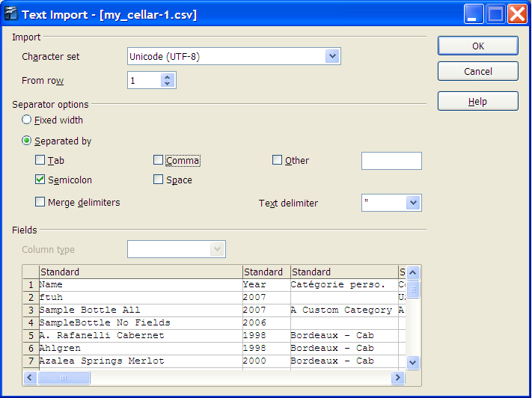The height and width of the screenshot is (398, 532).
Task: Increase the From row value
Action: click(168, 77)
